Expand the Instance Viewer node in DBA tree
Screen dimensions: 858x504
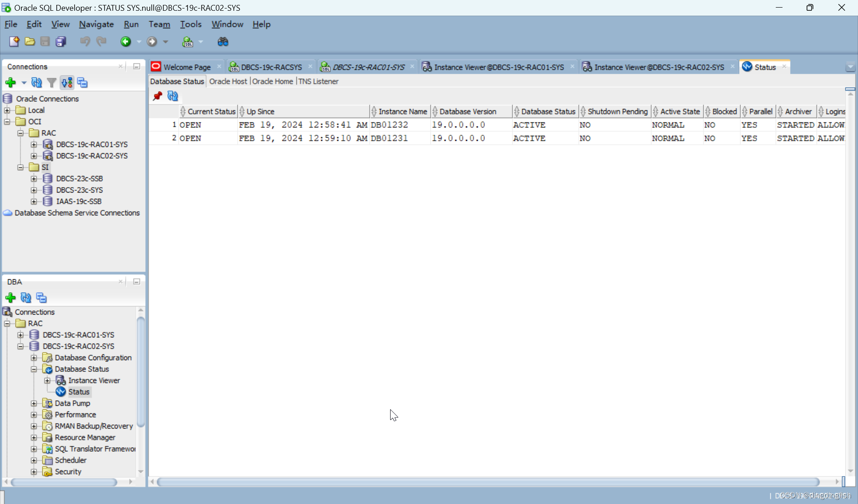(47, 381)
